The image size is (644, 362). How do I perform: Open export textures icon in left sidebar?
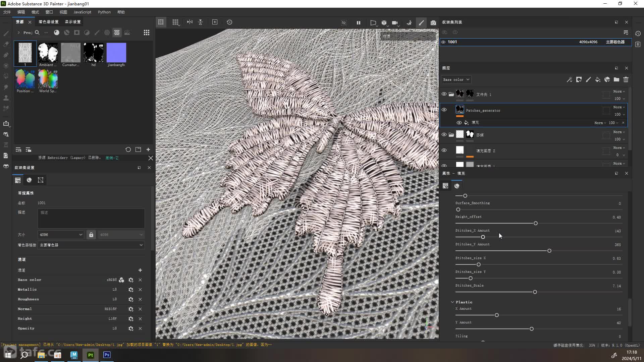click(6, 123)
